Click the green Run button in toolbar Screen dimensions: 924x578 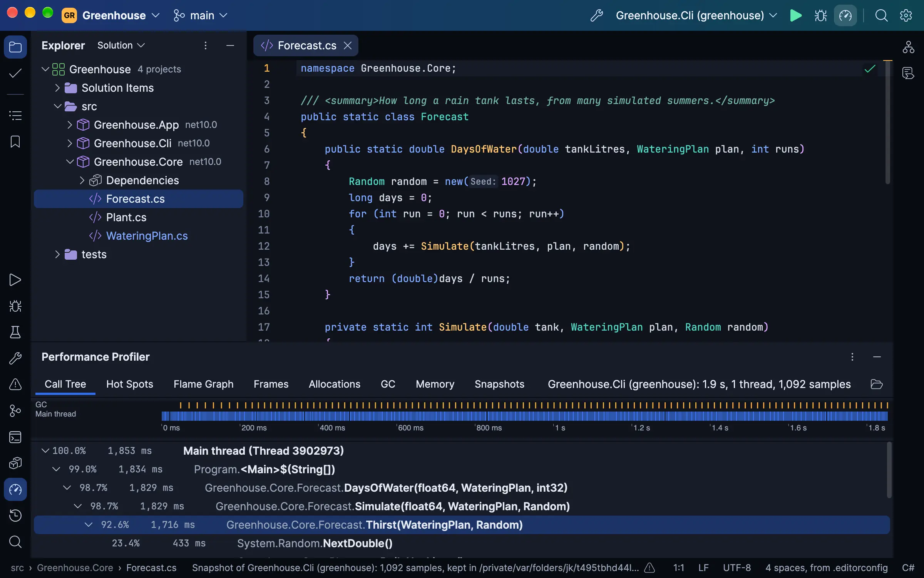(796, 15)
